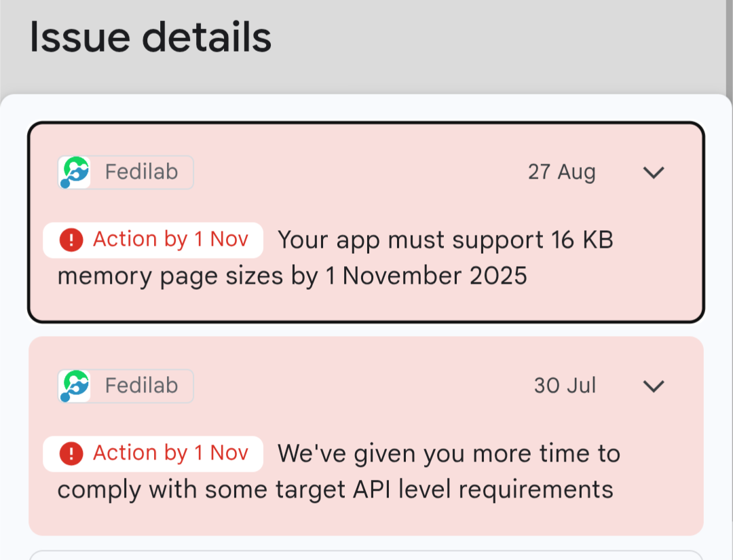Click red alert icon in target API issue
This screenshot has width=733, height=560.
pos(71,453)
